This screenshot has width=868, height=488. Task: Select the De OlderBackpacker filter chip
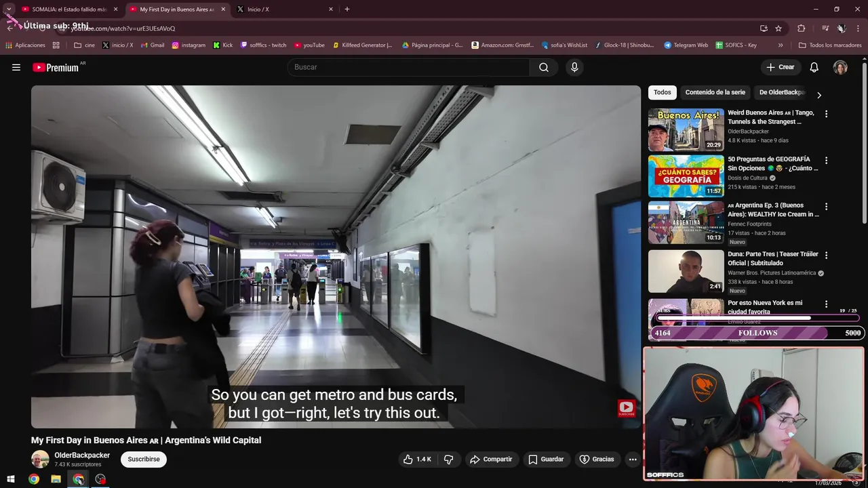(x=782, y=92)
